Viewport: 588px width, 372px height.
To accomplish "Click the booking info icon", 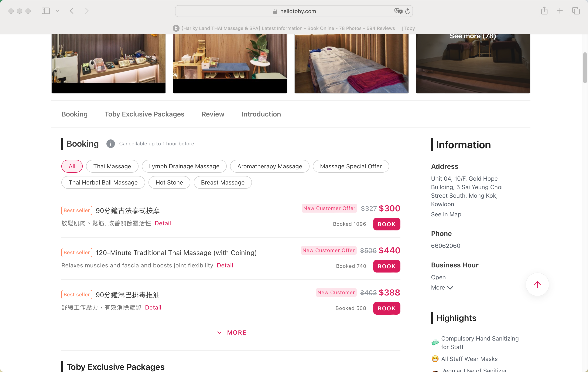I will [110, 144].
